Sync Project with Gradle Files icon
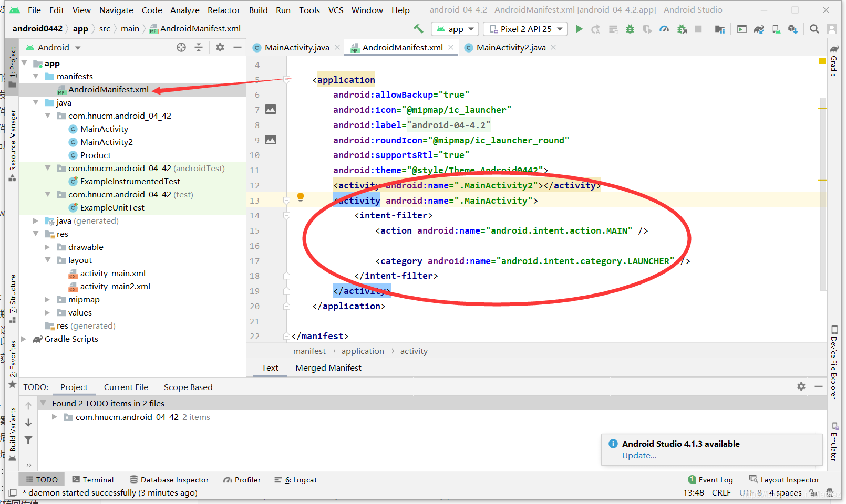The height and width of the screenshot is (504, 846). pos(759,29)
